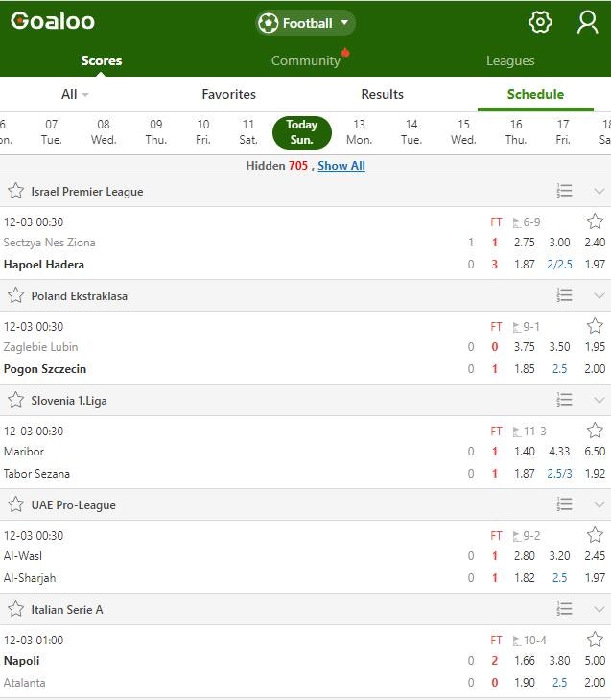Collapse the Poland Ekstraklasa section chevron
This screenshot has height=700, width=611.
(x=599, y=296)
